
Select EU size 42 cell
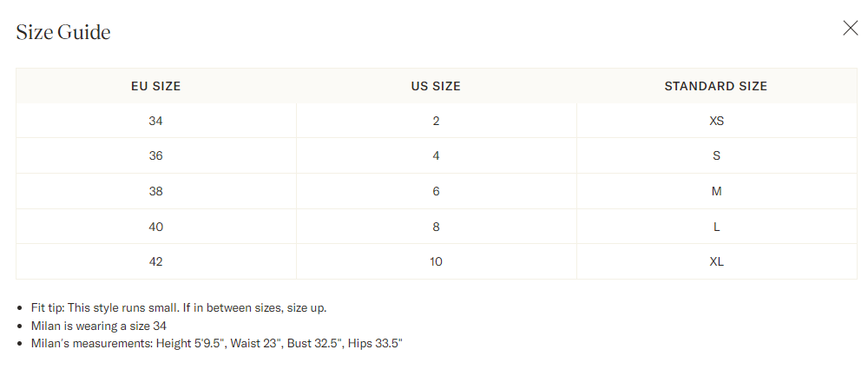156,261
